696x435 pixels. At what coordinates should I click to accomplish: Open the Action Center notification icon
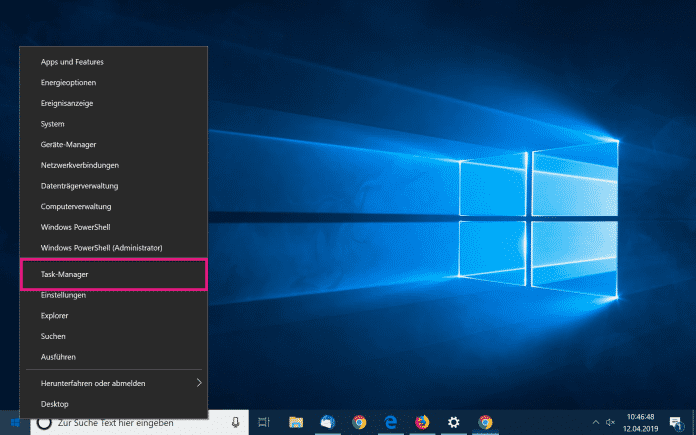click(x=675, y=422)
